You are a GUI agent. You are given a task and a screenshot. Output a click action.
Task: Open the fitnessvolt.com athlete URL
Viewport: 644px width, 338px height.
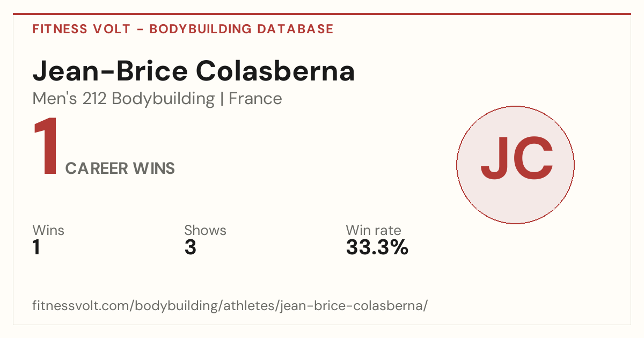[230, 306]
